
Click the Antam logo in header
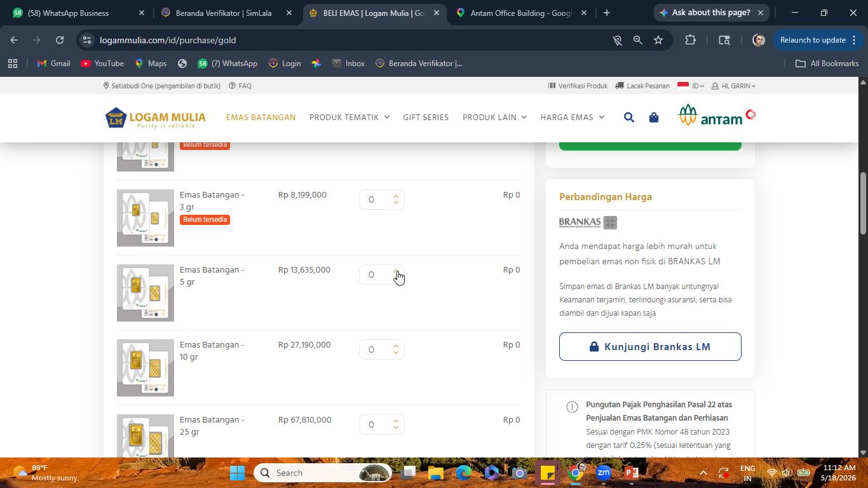tap(717, 116)
